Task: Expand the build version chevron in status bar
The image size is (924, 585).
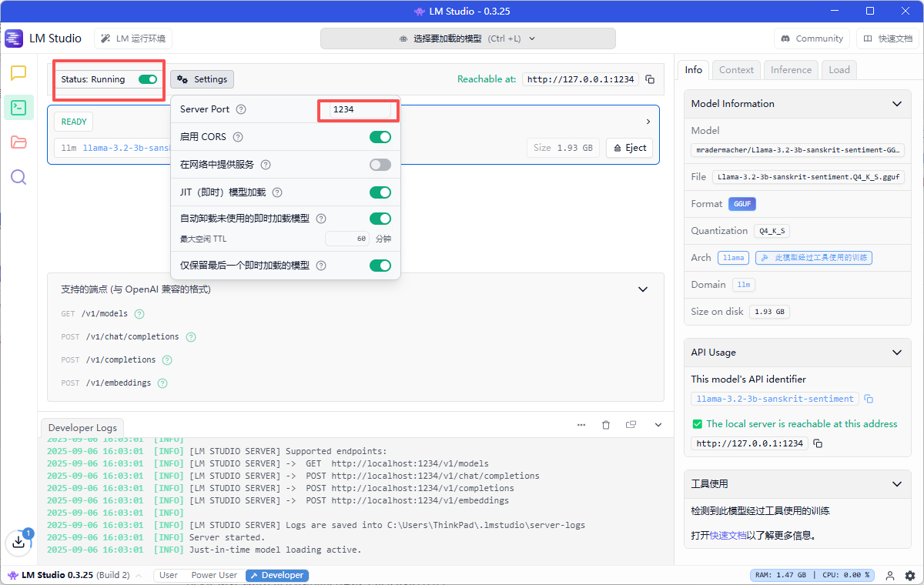Action: coord(139,575)
